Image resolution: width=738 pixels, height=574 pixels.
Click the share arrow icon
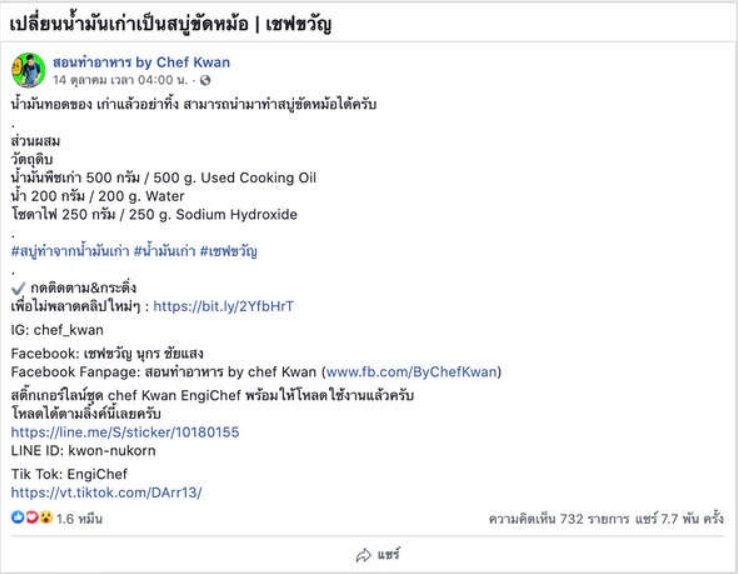click(x=363, y=555)
